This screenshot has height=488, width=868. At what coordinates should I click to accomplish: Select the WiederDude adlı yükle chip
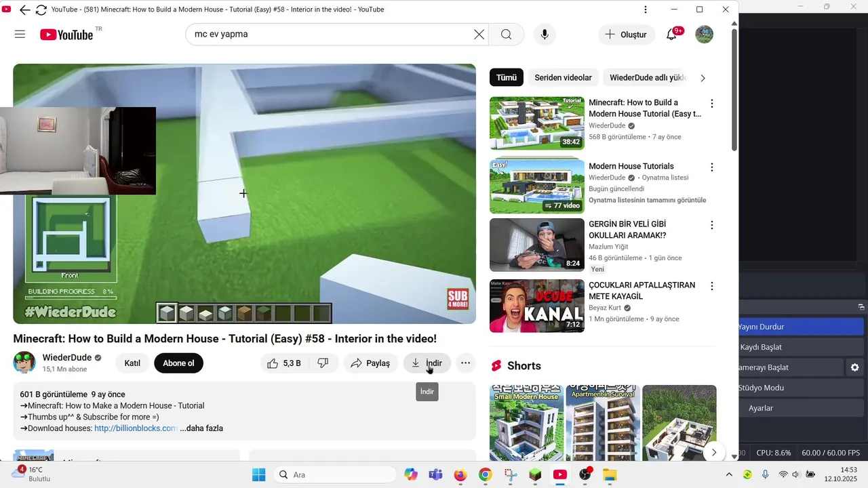(x=648, y=77)
